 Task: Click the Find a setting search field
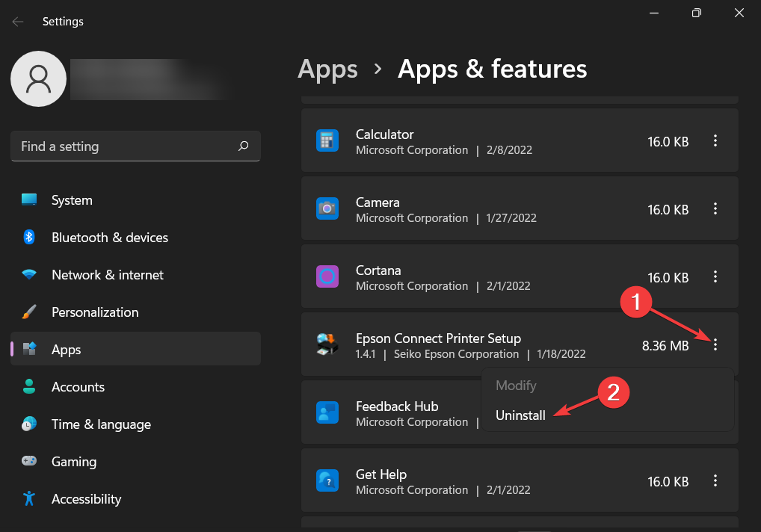coord(135,146)
